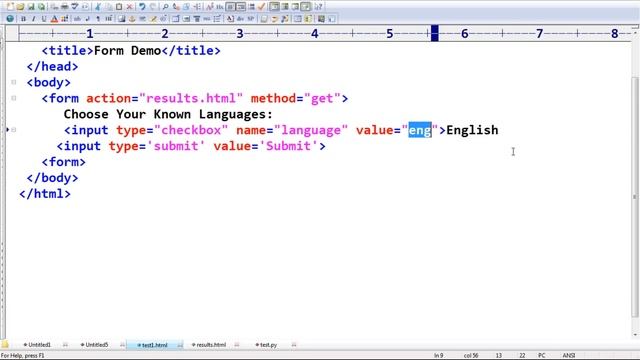Select the test1.html document tab
The height and width of the screenshot is (360, 640).
coord(154,345)
